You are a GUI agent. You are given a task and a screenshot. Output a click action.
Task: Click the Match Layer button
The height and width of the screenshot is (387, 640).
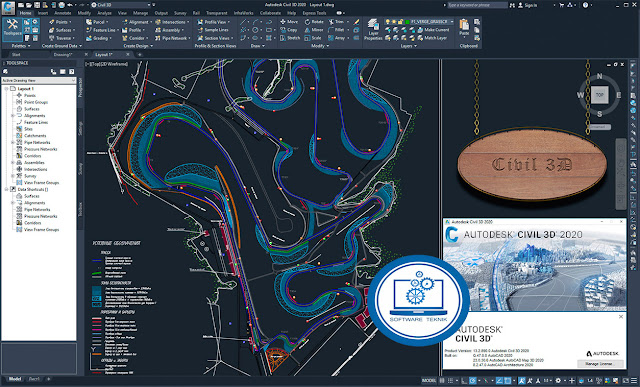[x=432, y=38]
